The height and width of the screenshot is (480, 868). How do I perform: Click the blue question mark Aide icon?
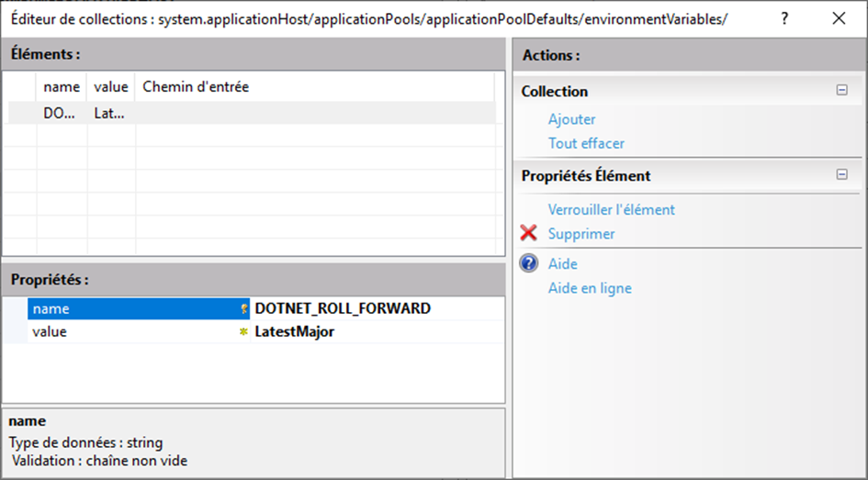coord(528,264)
